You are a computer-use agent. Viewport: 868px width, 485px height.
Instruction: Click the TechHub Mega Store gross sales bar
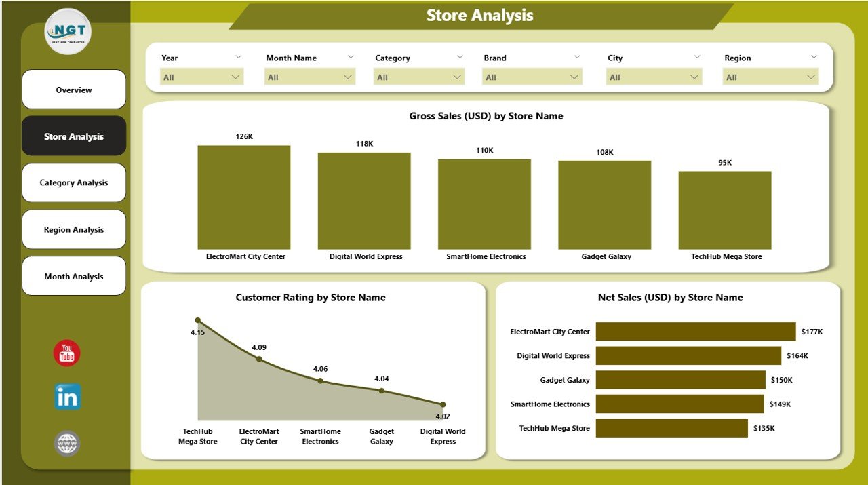724,210
